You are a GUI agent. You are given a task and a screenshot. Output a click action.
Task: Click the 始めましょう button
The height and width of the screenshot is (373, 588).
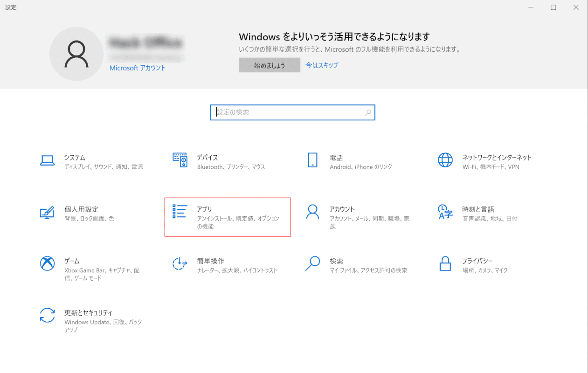(270, 65)
